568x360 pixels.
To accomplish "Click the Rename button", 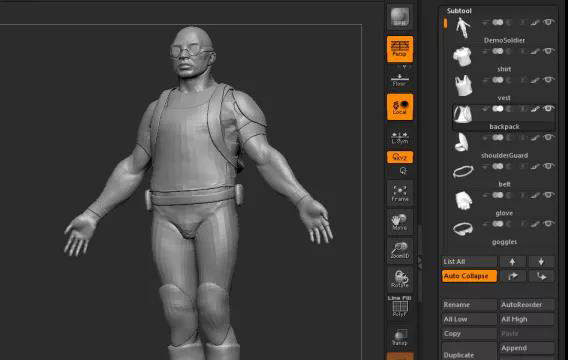I will (x=469, y=305).
